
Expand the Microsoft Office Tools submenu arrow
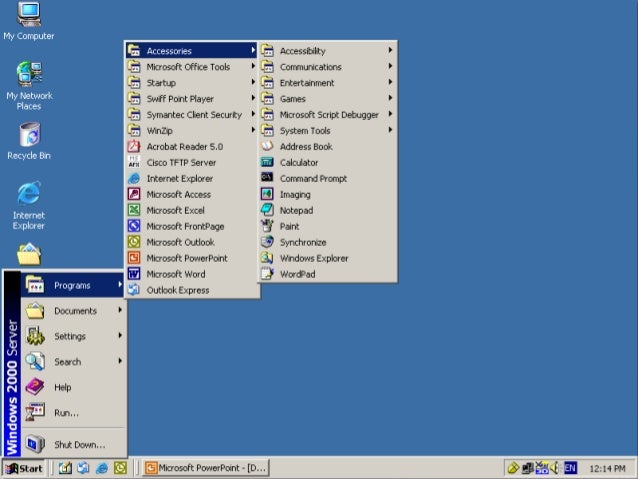(253, 66)
